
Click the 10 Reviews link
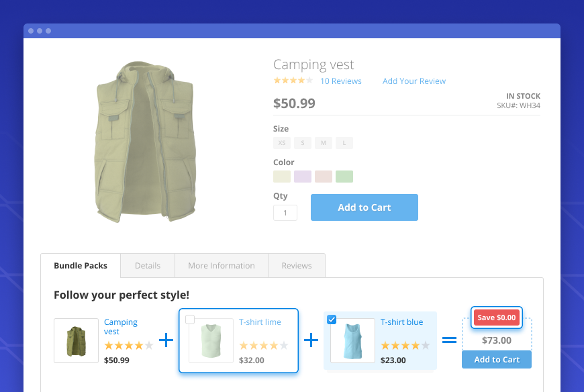(x=341, y=81)
